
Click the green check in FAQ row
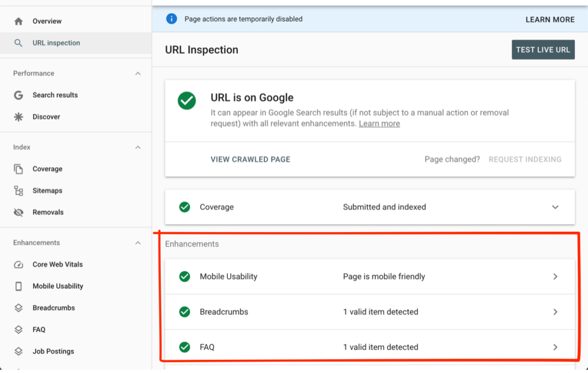(184, 347)
